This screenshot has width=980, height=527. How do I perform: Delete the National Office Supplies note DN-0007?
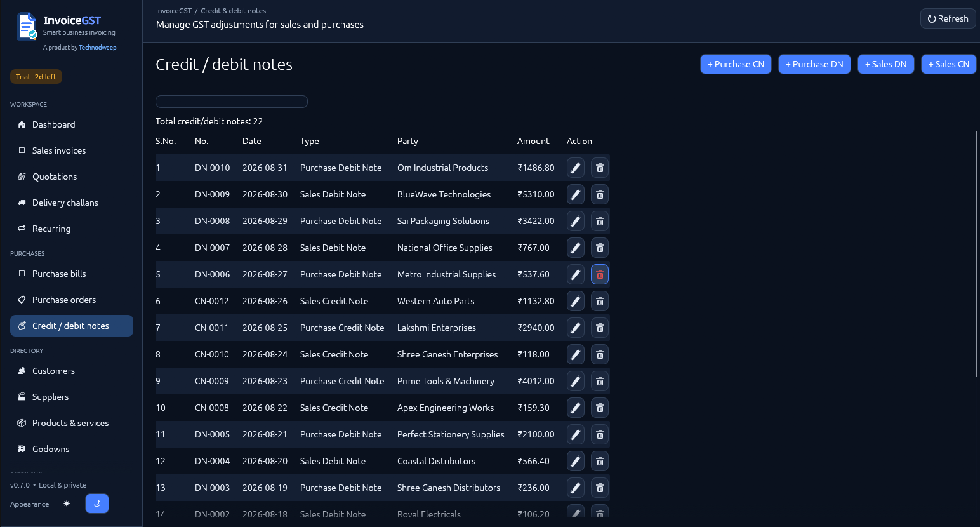click(x=600, y=248)
